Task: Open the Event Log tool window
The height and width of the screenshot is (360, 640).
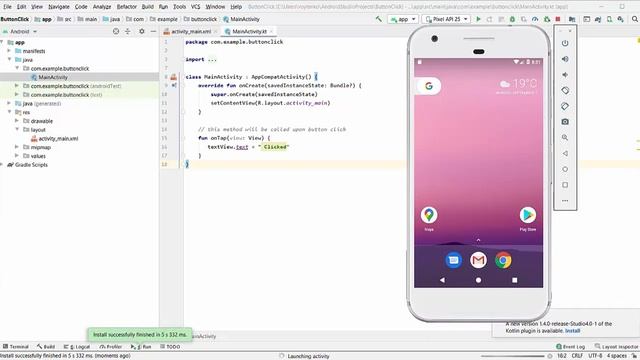Action: point(571,347)
